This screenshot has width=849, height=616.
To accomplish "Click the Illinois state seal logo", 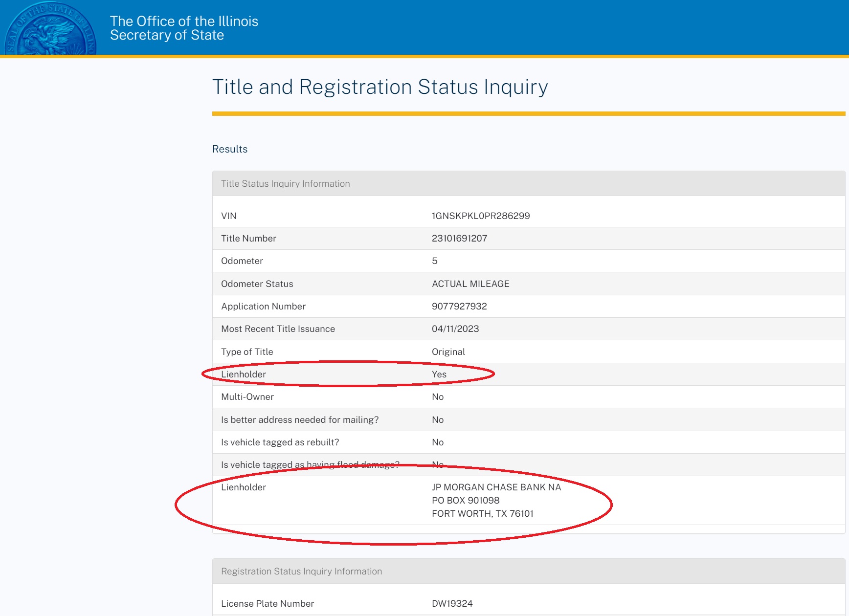I will pos(50,28).
